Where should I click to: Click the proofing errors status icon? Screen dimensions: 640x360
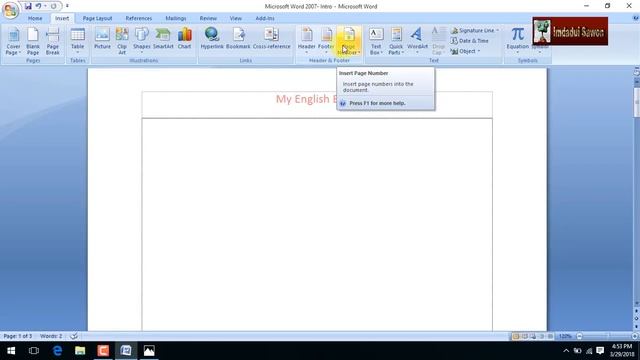click(74, 336)
